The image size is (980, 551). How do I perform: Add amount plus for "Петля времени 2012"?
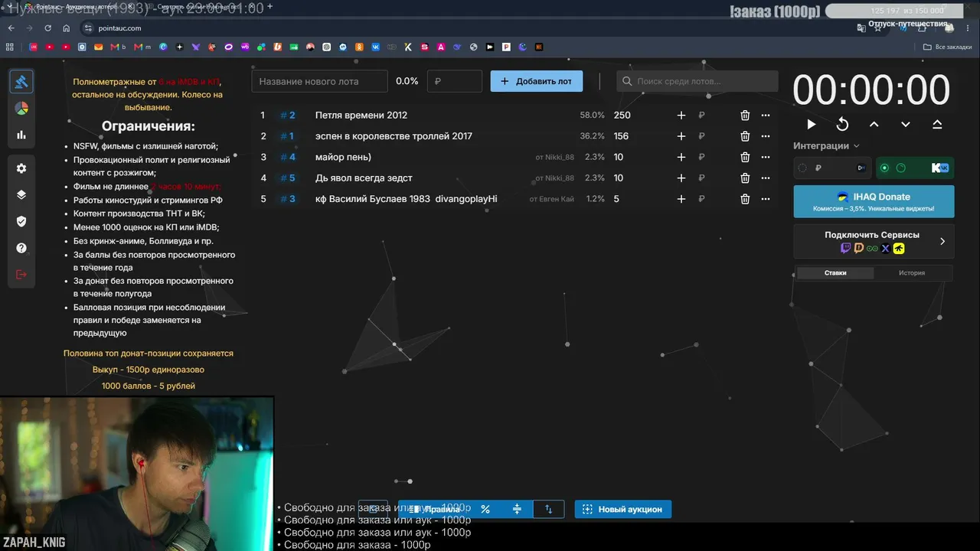point(681,116)
